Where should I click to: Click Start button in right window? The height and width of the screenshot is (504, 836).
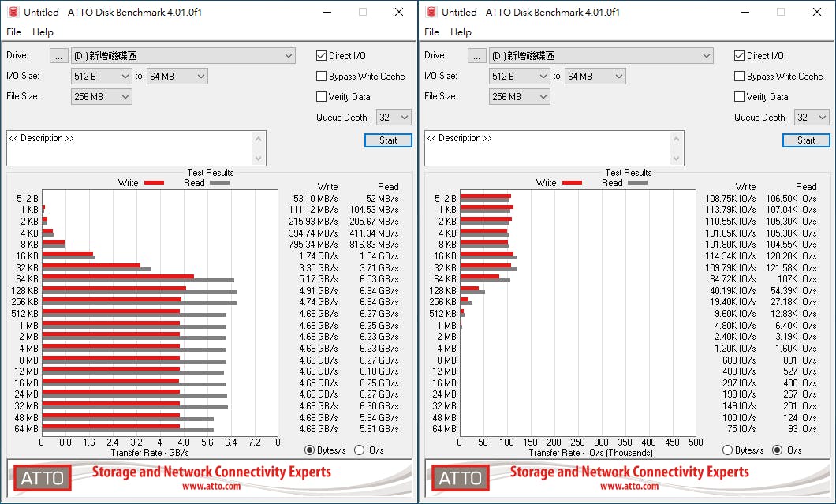click(806, 140)
